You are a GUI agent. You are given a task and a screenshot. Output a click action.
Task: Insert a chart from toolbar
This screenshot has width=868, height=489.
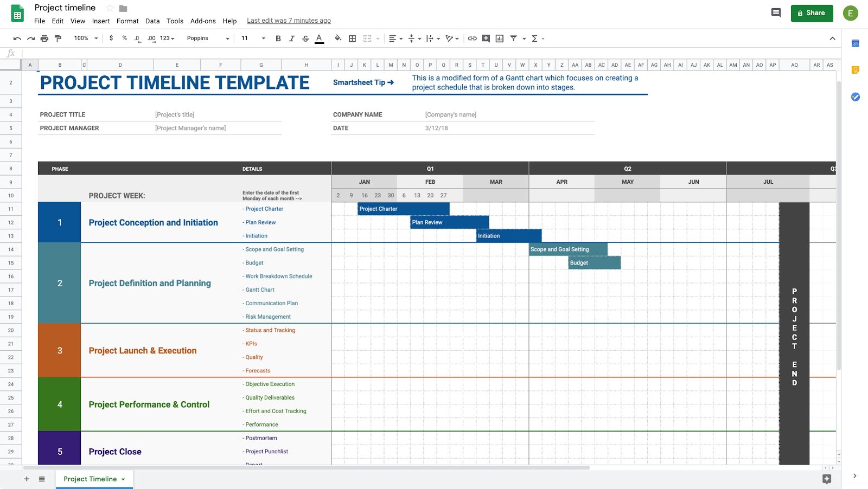[x=500, y=38]
